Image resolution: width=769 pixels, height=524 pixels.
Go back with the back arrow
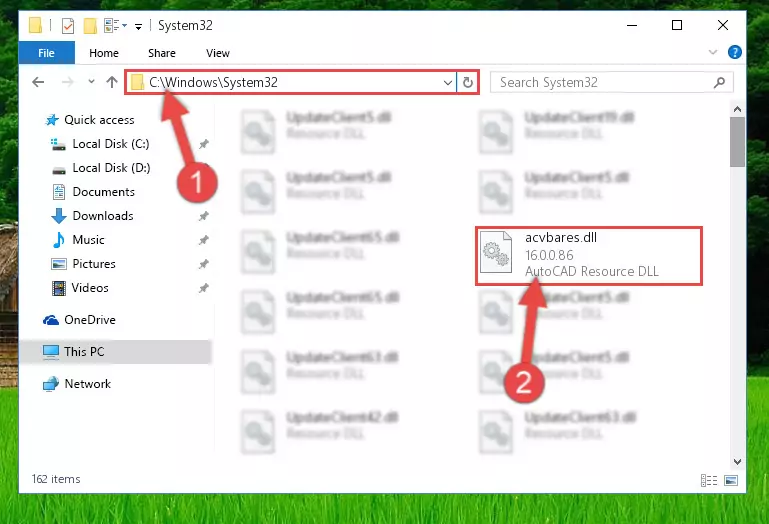(x=38, y=82)
